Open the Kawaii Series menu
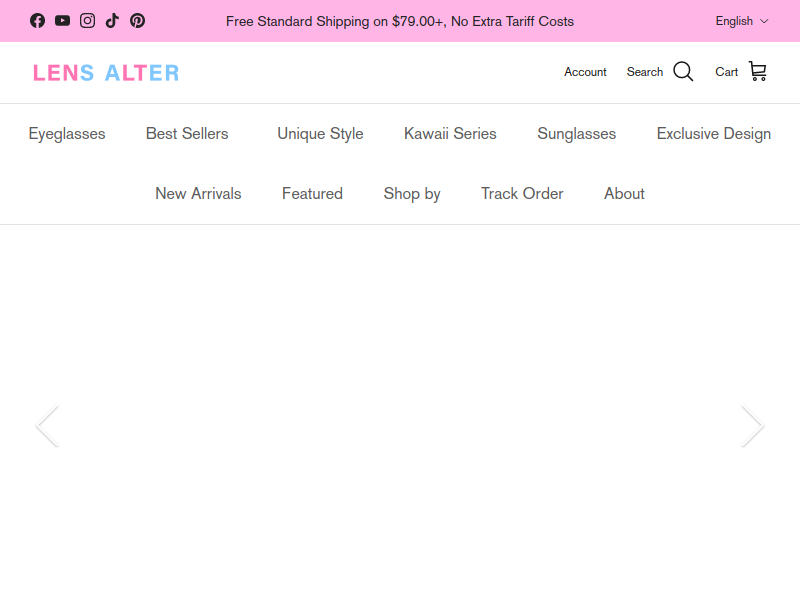 (x=450, y=134)
